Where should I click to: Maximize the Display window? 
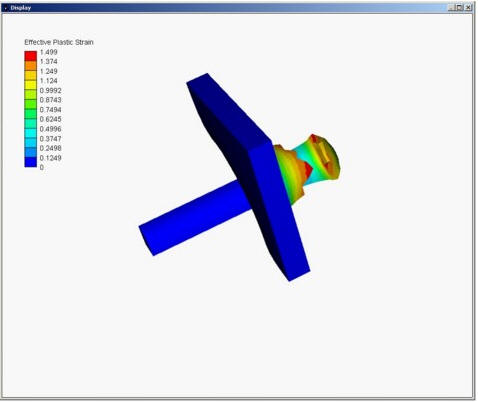pyautogui.click(x=459, y=7)
